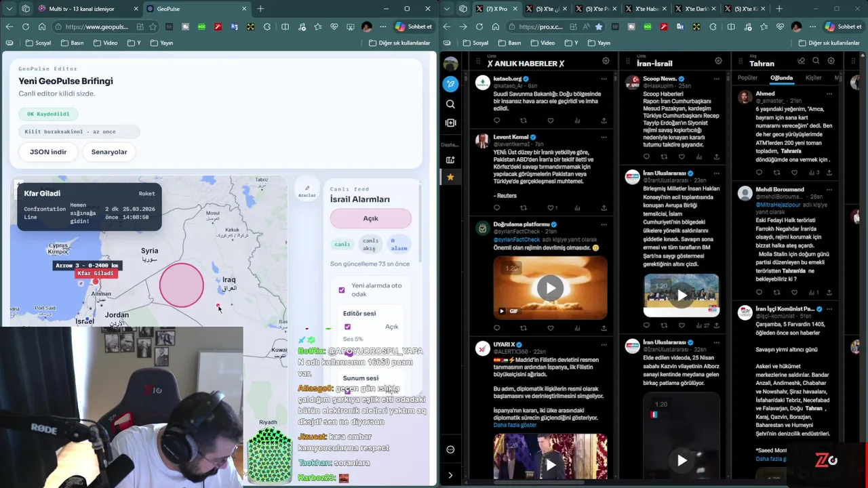Select Popüler tab in Tahran column
This screenshot has width=868, height=488.
click(747, 77)
